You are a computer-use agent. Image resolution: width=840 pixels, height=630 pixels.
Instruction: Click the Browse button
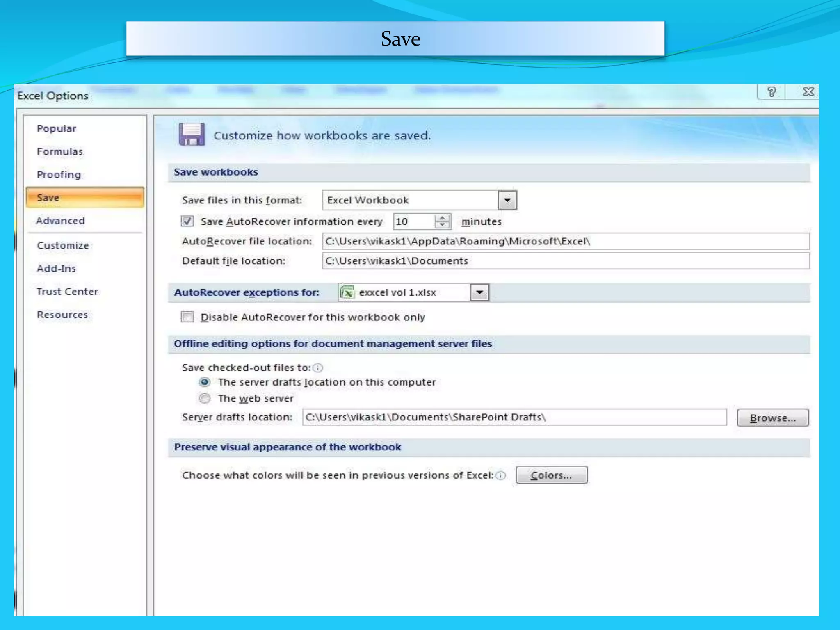[x=772, y=418]
